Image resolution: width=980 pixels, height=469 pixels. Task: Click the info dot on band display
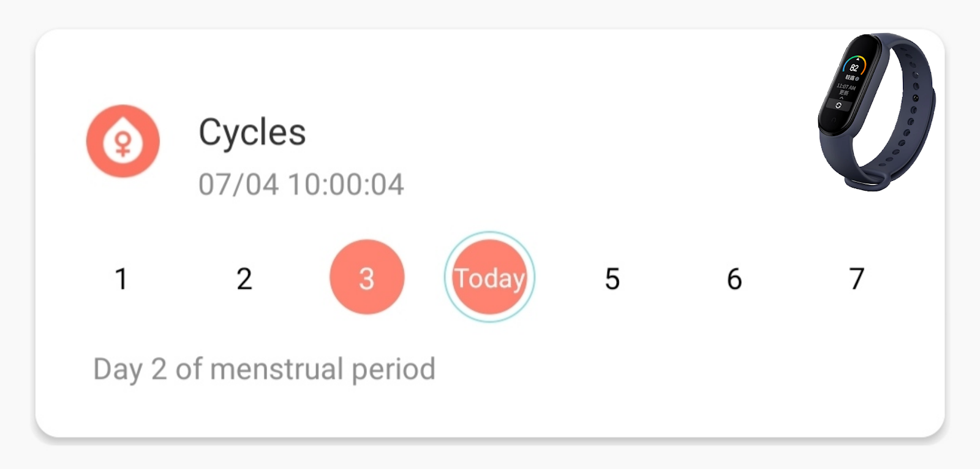click(x=858, y=78)
